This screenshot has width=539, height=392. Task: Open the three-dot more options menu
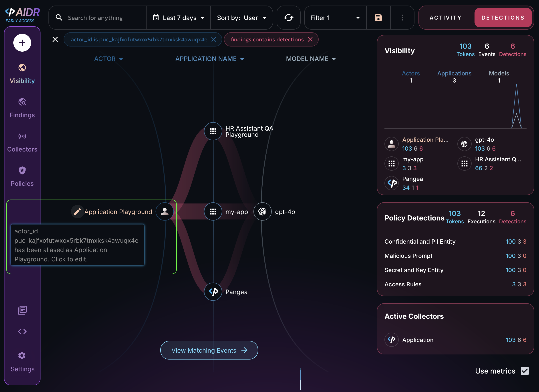pos(402,18)
